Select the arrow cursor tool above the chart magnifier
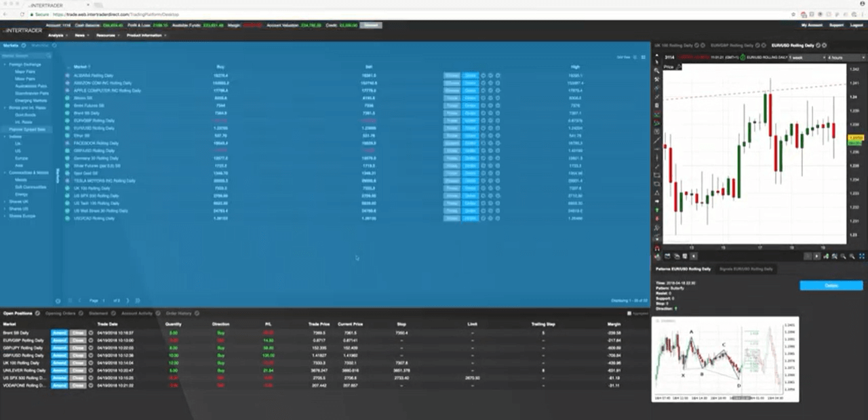 click(656, 62)
